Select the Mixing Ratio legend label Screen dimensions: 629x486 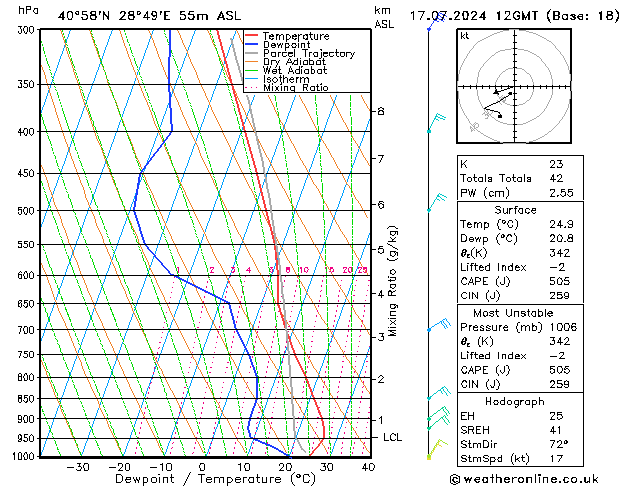pos(296,87)
